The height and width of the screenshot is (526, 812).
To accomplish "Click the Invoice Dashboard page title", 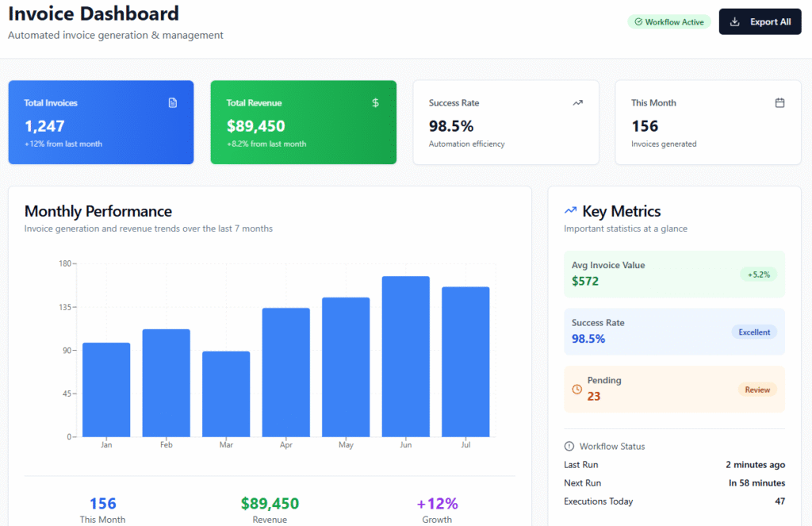I will [x=94, y=13].
